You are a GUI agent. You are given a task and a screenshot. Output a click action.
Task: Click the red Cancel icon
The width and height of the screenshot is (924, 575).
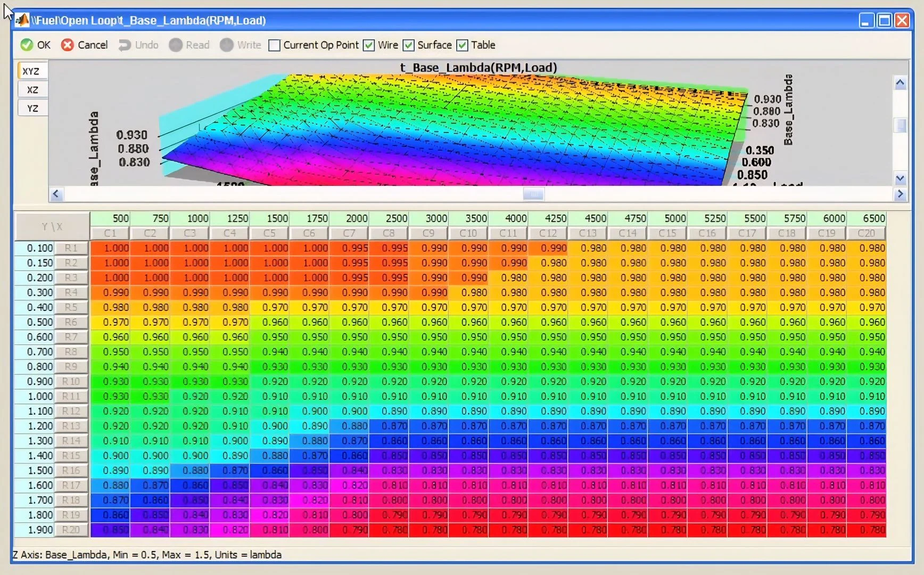(x=67, y=45)
